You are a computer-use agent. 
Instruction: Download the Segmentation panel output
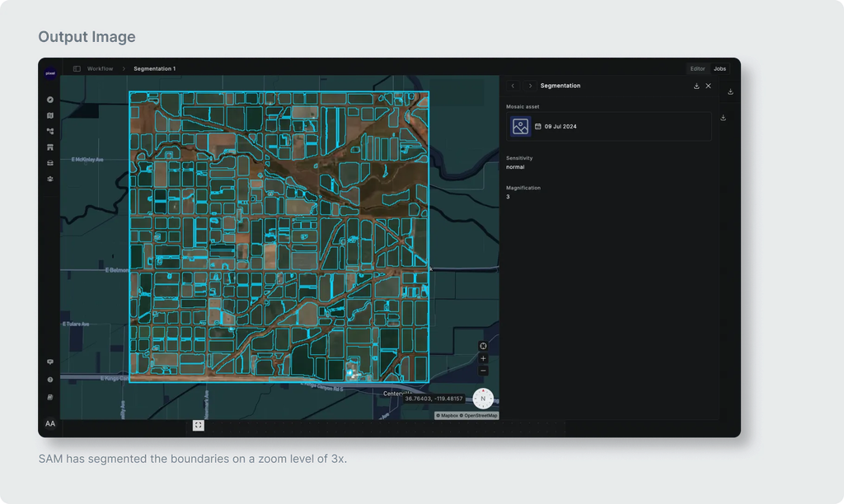696,86
